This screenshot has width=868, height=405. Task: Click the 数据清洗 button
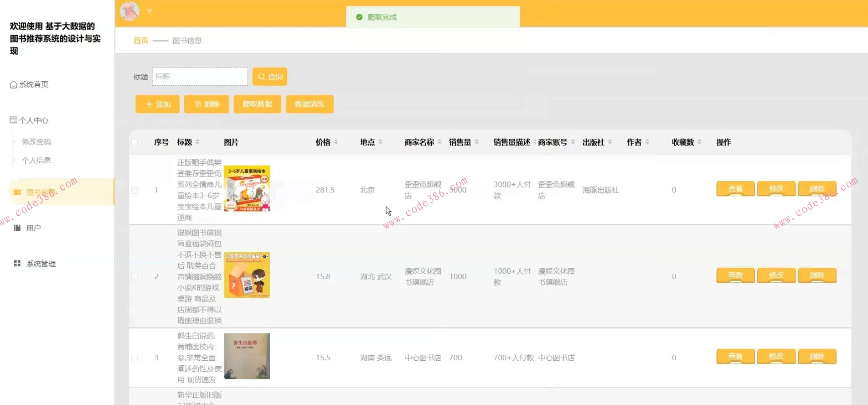310,104
